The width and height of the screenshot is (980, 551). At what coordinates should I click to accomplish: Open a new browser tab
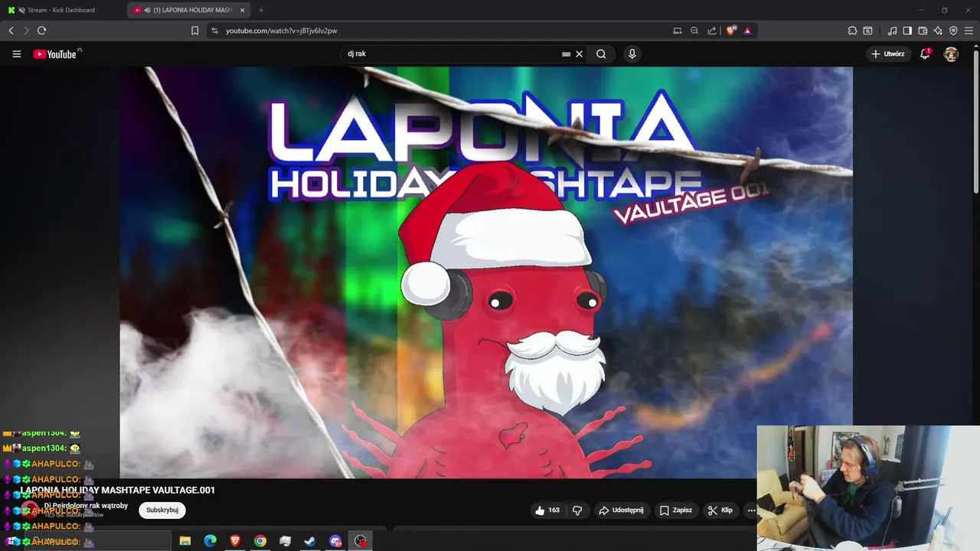[x=261, y=10]
